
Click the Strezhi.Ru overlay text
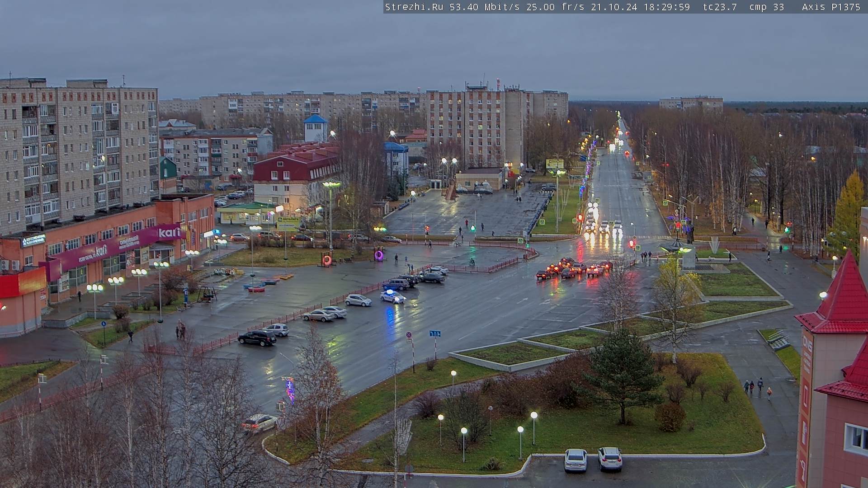(414, 7)
